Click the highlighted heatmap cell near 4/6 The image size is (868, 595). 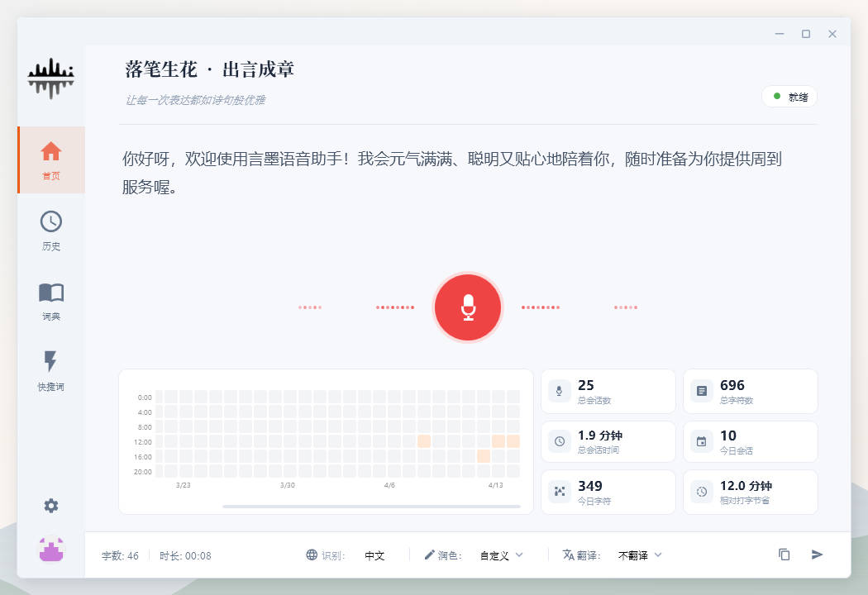(x=424, y=441)
